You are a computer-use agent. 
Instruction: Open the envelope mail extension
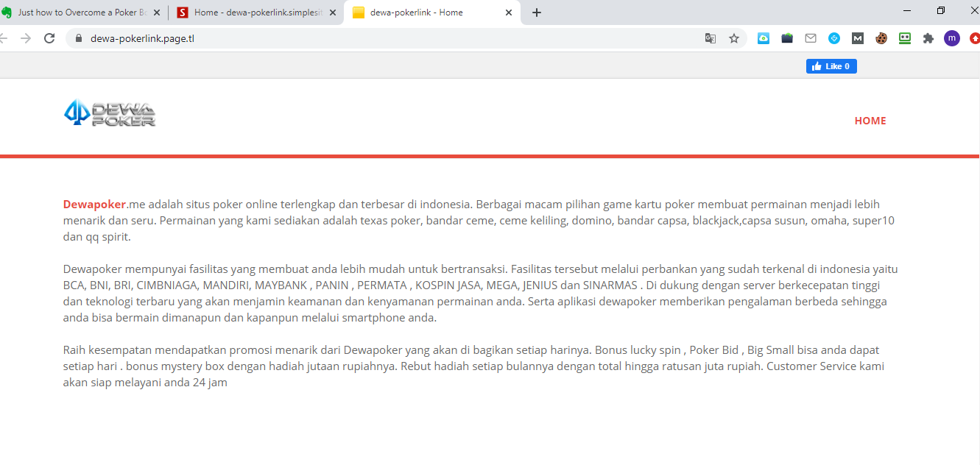point(811,38)
